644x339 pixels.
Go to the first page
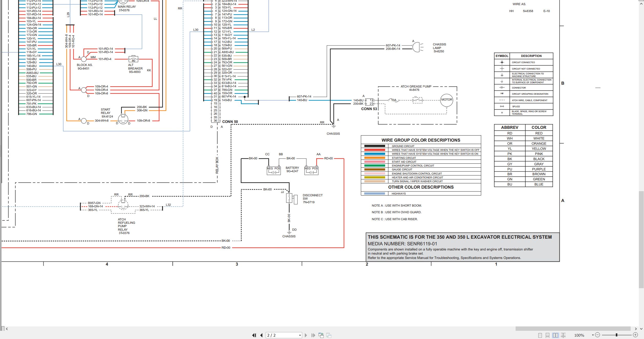click(x=254, y=335)
